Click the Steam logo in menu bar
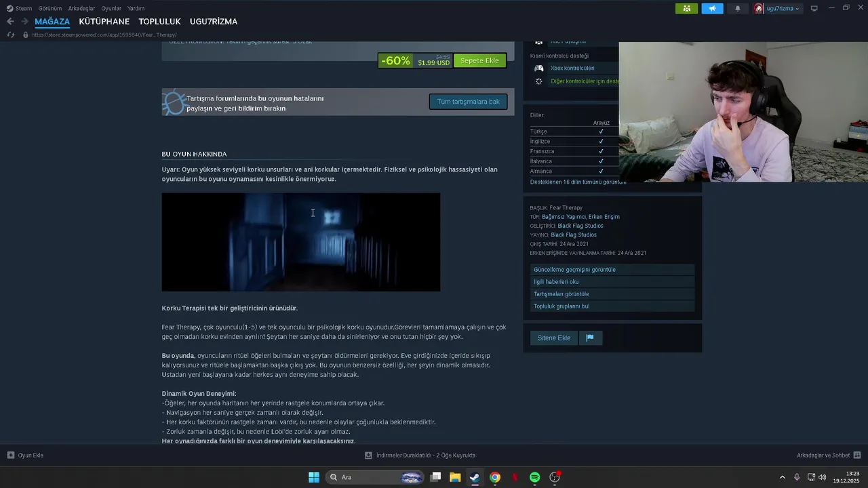 [x=9, y=8]
